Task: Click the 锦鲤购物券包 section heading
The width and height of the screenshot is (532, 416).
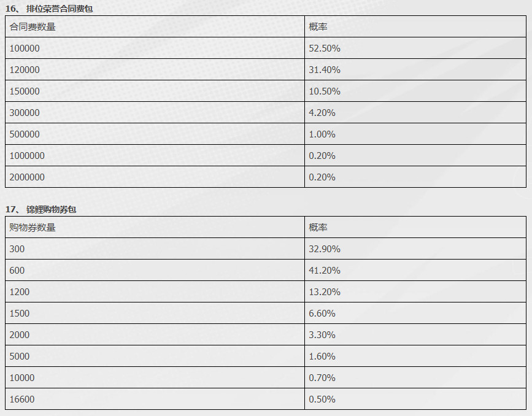Action: 40,209
